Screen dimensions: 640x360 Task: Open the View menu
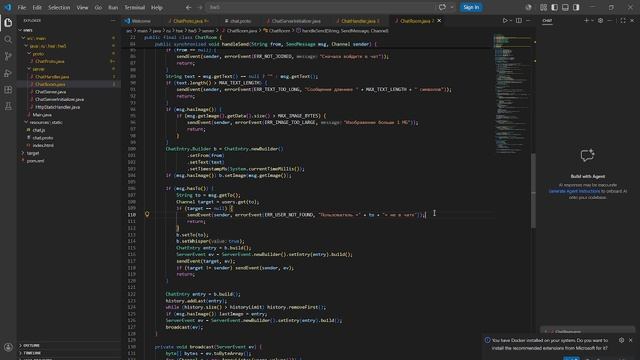tap(82, 7)
